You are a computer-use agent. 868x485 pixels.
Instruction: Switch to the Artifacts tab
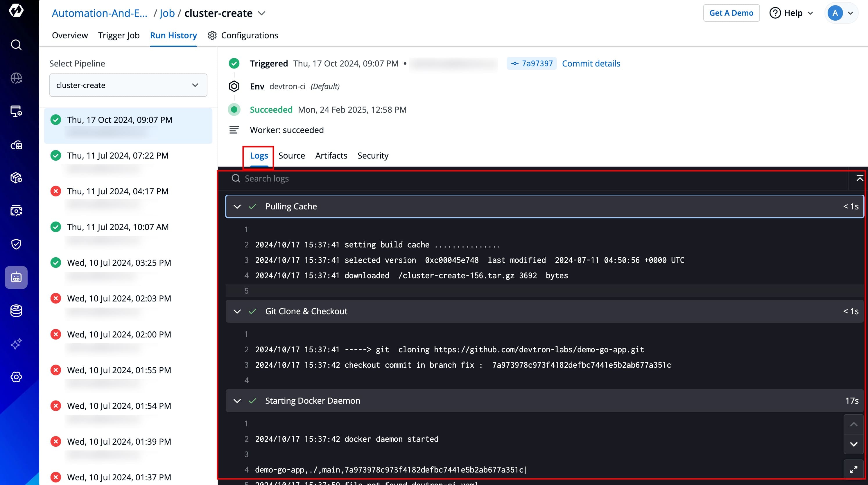tap(331, 156)
